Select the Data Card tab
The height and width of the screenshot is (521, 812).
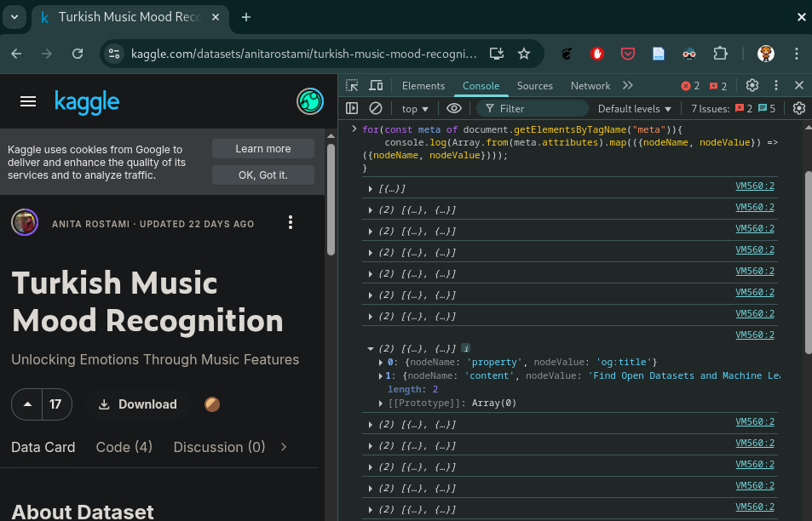click(43, 447)
